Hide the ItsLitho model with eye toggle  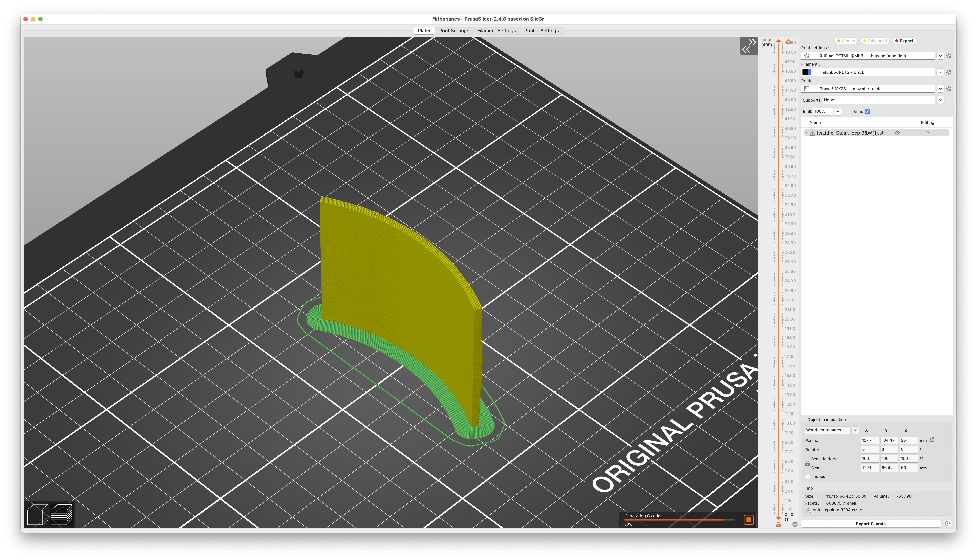pyautogui.click(x=897, y=133)
